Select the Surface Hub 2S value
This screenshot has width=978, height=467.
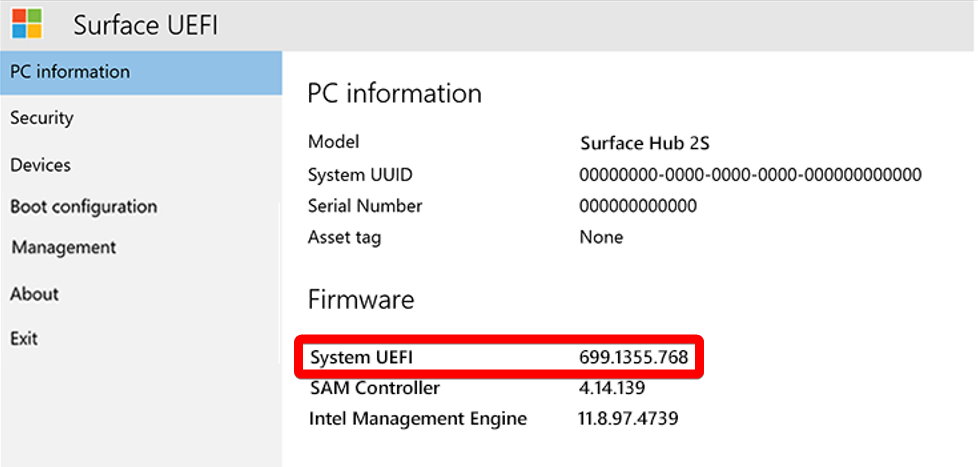pos(645,144)
